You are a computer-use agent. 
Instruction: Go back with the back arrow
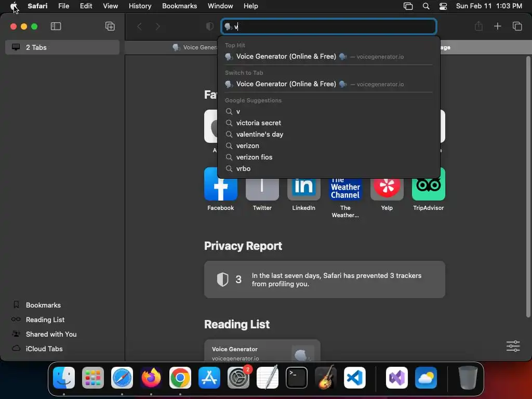coord(139,26)
